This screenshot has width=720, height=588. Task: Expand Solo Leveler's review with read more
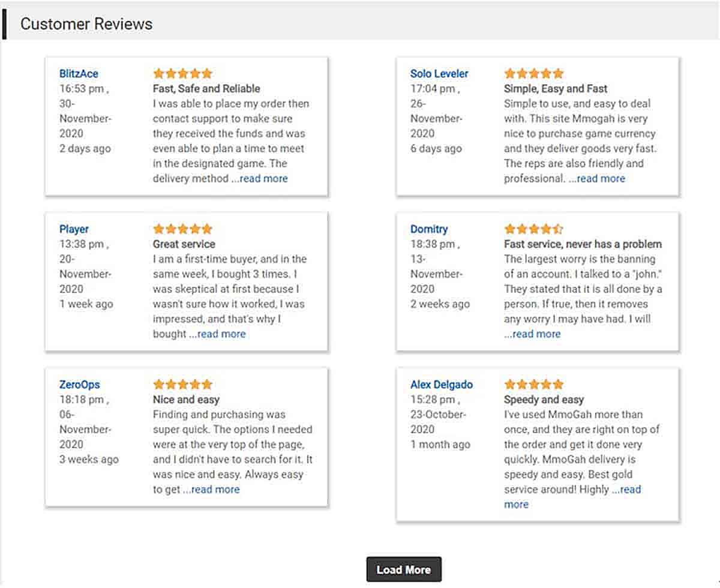click(x=601, y=179)
